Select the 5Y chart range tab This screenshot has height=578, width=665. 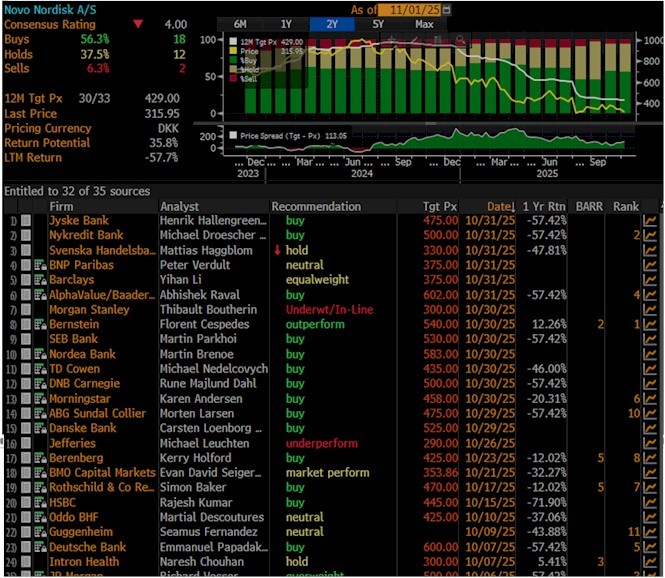click(378, 24)
